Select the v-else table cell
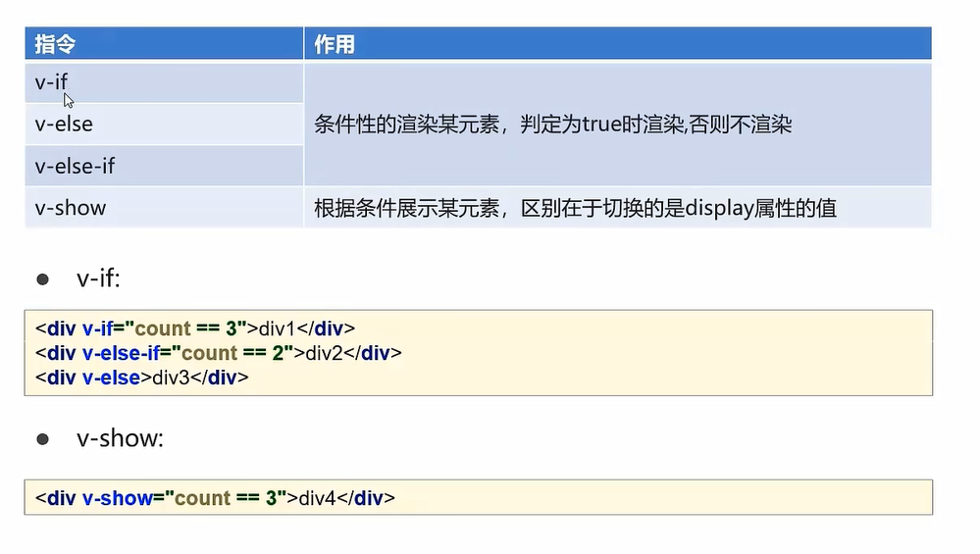The width and height of the screenshot is (980, 554). coord(164,125)
